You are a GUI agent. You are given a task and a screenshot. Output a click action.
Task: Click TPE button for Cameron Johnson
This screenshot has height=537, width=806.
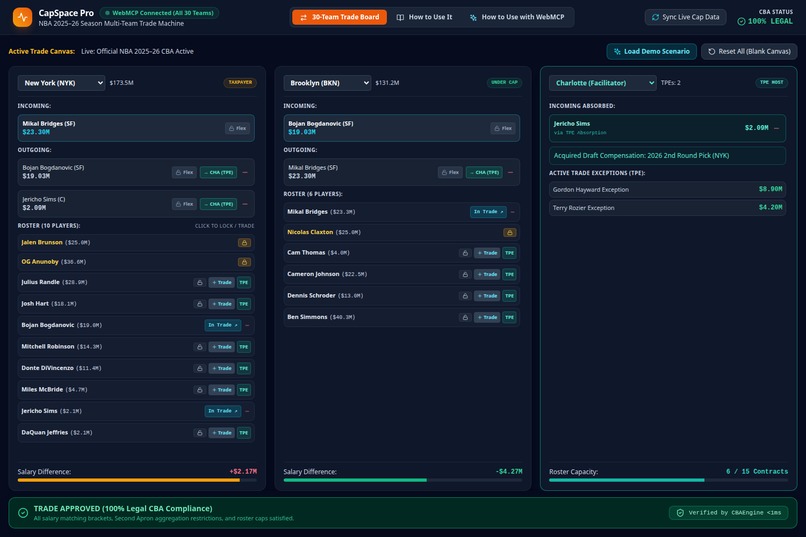tap(509, 274)
